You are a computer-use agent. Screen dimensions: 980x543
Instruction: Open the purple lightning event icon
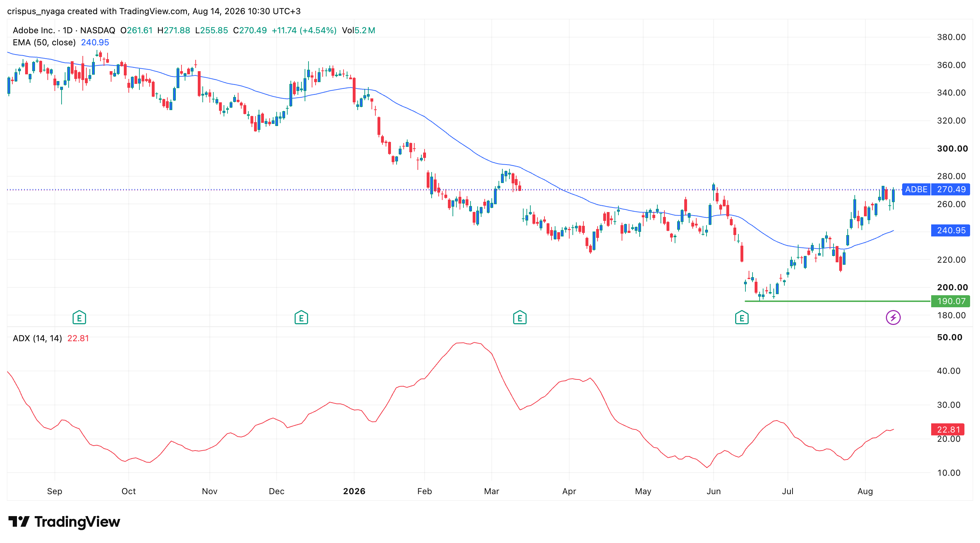(893, 318)
